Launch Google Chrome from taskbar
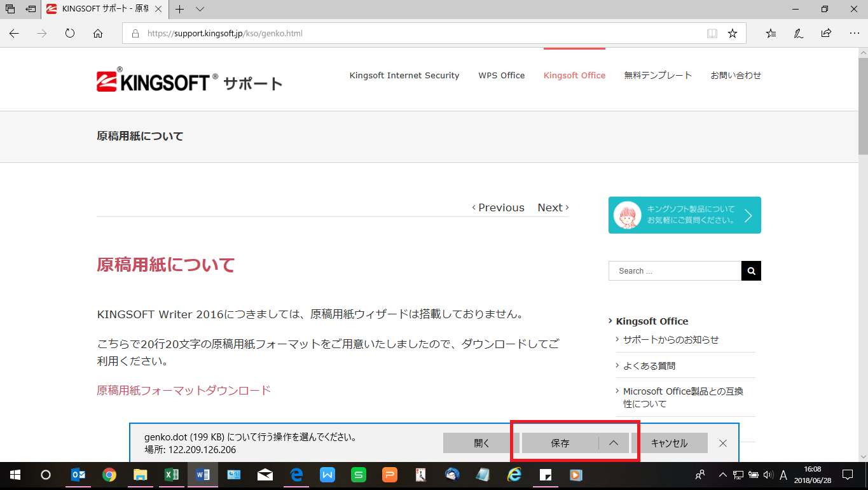 [109, 475]
